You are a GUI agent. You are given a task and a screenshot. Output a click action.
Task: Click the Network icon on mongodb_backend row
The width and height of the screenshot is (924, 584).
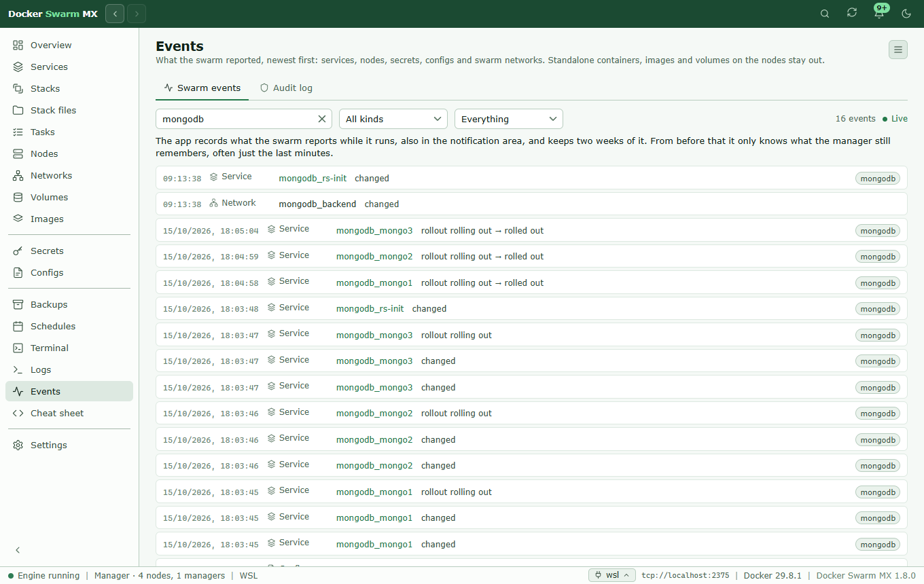click(214, 203)
